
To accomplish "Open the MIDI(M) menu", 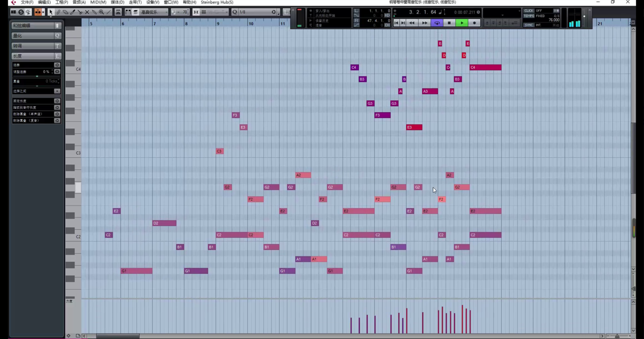I will 98,2.
